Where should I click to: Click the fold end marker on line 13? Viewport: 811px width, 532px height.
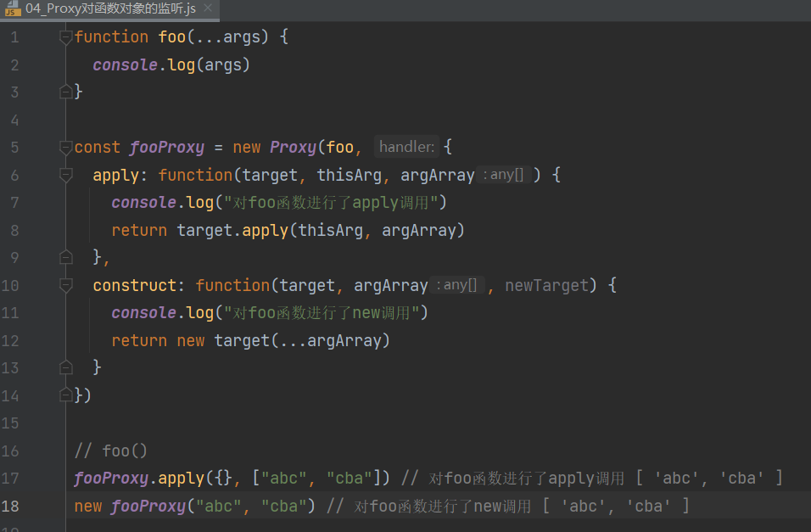click(x=65, y=367)
